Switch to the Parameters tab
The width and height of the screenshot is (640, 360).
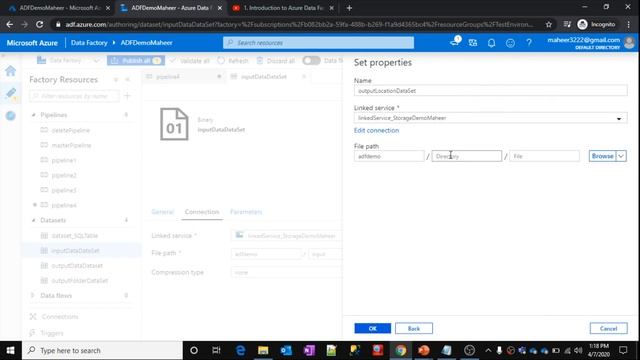[246, 212]
